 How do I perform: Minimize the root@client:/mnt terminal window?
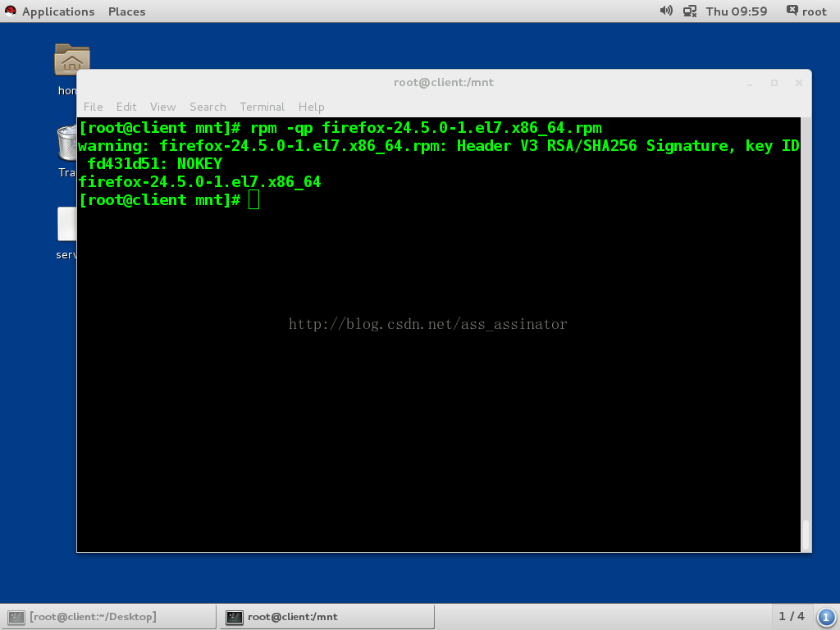pos(750,83)
